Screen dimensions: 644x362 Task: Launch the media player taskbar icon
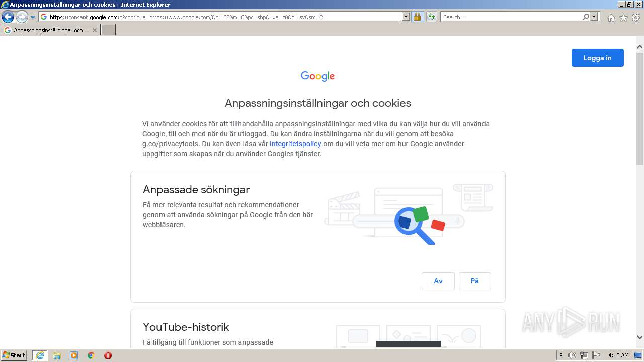(x=74, y=355)
